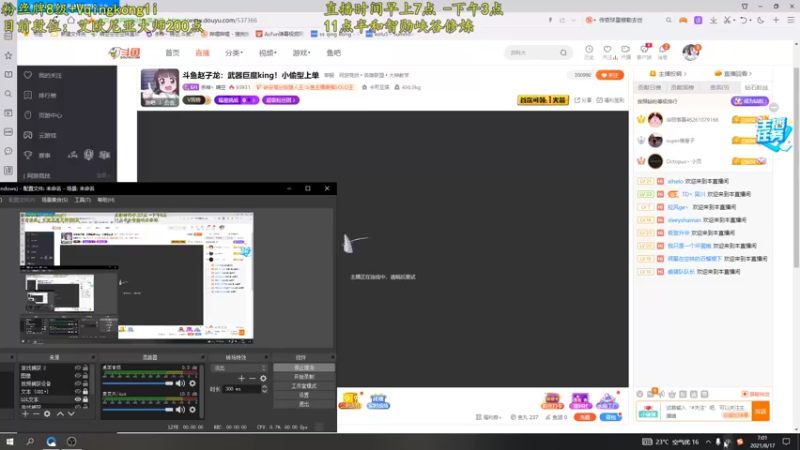Move source up with OBS up arrow

click(60, 414)
